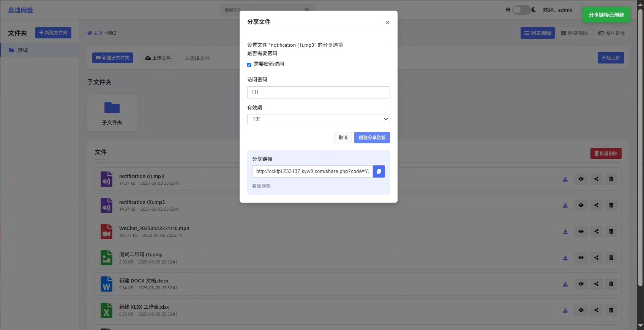The image size is (644, 330).
Task: Download 新建 XLSX 工作表.xlsx
Action: [565, 310]
